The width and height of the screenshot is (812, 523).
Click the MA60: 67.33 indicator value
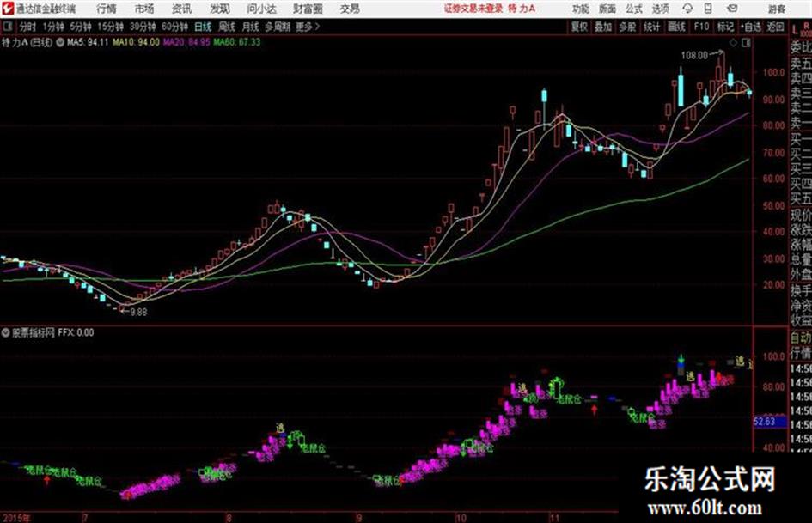click(236, 42)
